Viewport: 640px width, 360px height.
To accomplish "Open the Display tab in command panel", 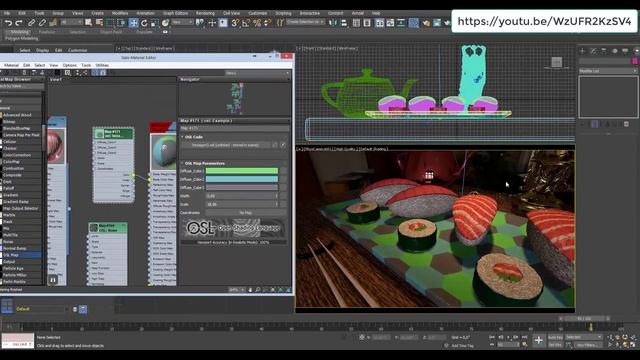I will [x=625, y=51].
